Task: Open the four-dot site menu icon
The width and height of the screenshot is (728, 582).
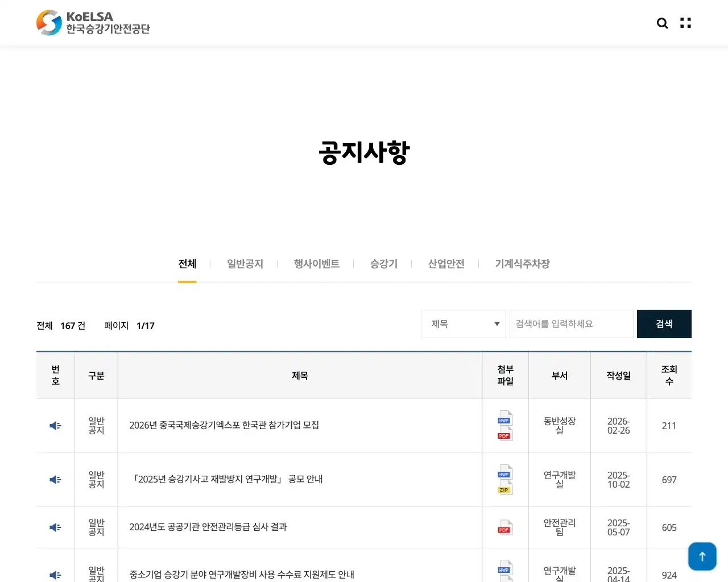Action: (x=685, y=23)
